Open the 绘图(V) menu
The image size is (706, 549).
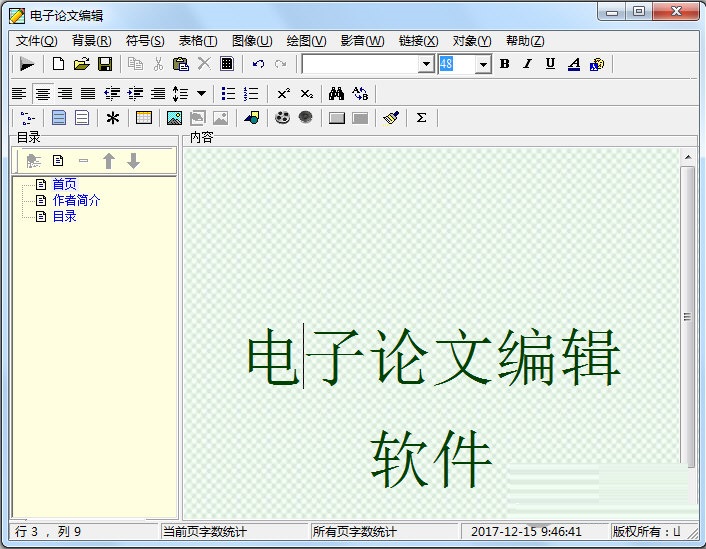pos(306,41)
